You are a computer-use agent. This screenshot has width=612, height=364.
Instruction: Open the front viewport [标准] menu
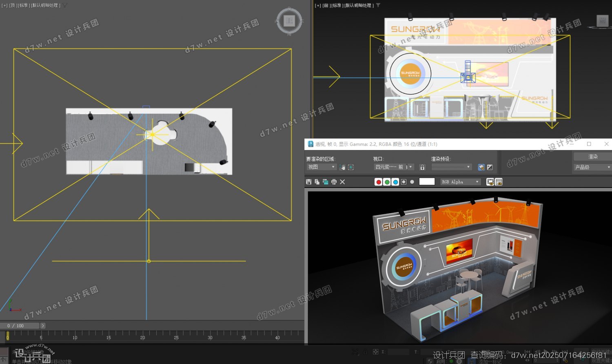click(x=337, y=5)
